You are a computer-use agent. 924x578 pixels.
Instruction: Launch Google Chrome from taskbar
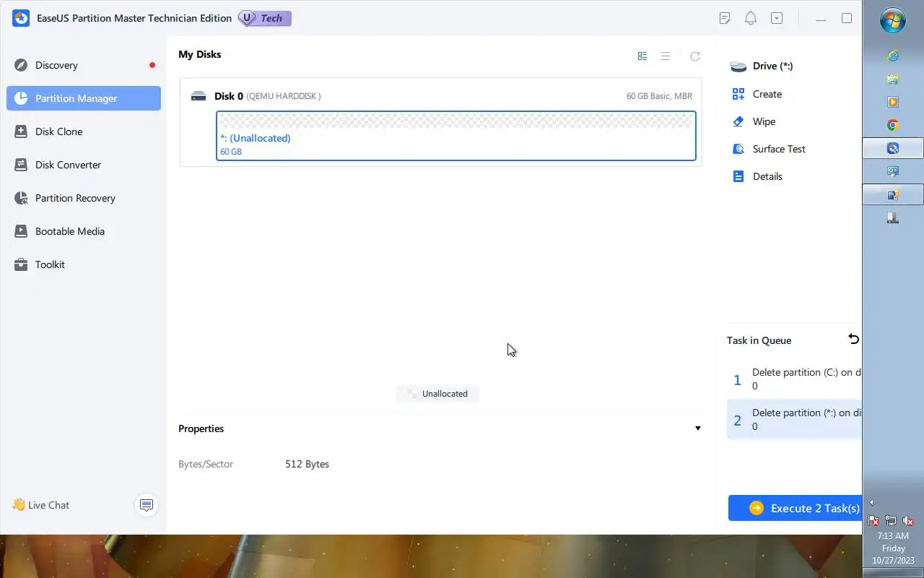893,125
